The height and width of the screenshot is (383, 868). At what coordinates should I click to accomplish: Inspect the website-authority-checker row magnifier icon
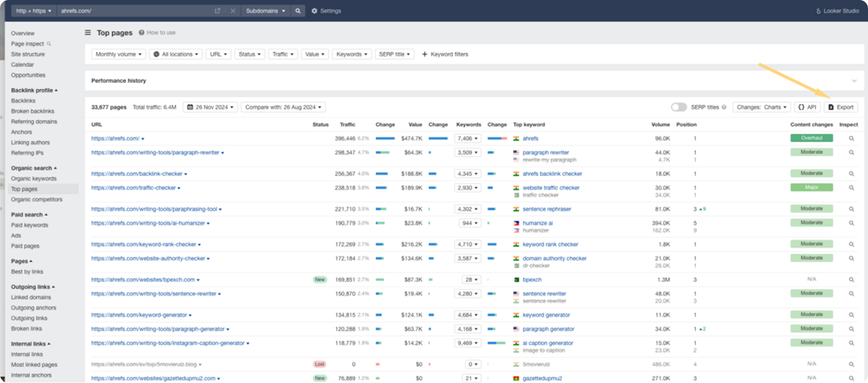tap(851, 259)
